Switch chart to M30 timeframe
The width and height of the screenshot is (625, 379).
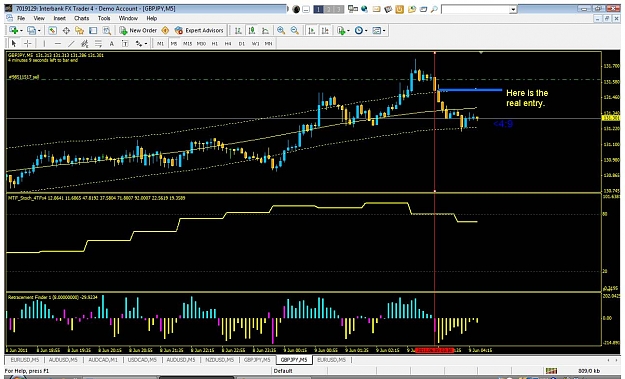[201, 43]
